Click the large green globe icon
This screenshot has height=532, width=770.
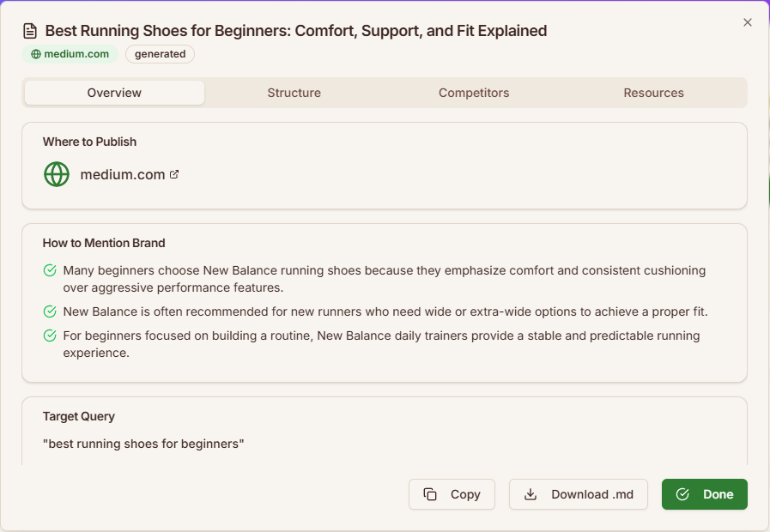57,174
